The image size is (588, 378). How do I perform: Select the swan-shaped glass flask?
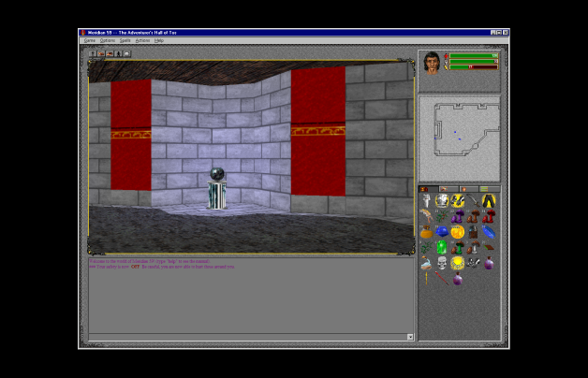(426, 263)
